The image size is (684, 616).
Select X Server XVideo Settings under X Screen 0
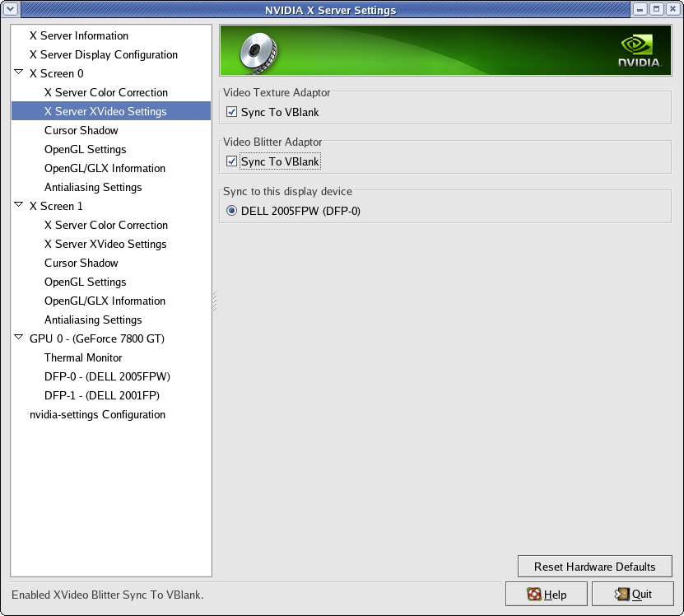point(105,111)
